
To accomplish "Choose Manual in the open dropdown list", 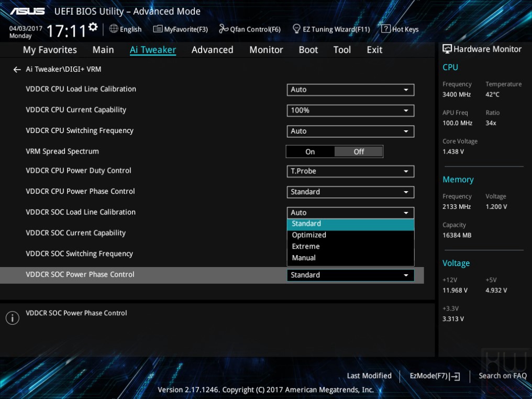I will click(x=350, y=258).
